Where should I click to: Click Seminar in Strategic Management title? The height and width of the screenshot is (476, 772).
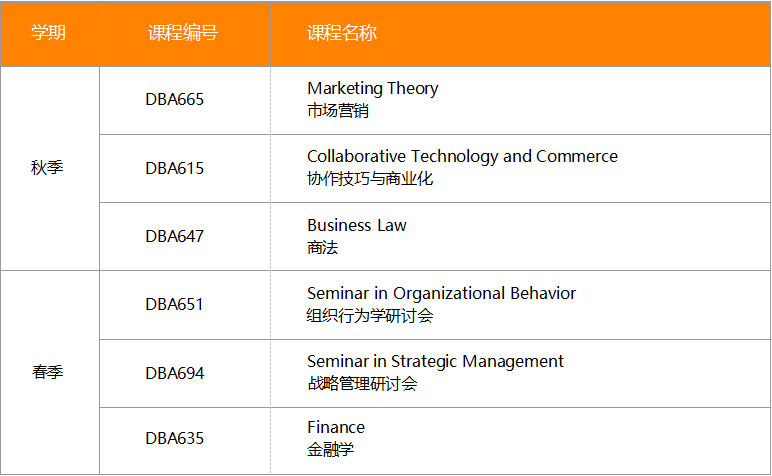(x=435, y=361)
